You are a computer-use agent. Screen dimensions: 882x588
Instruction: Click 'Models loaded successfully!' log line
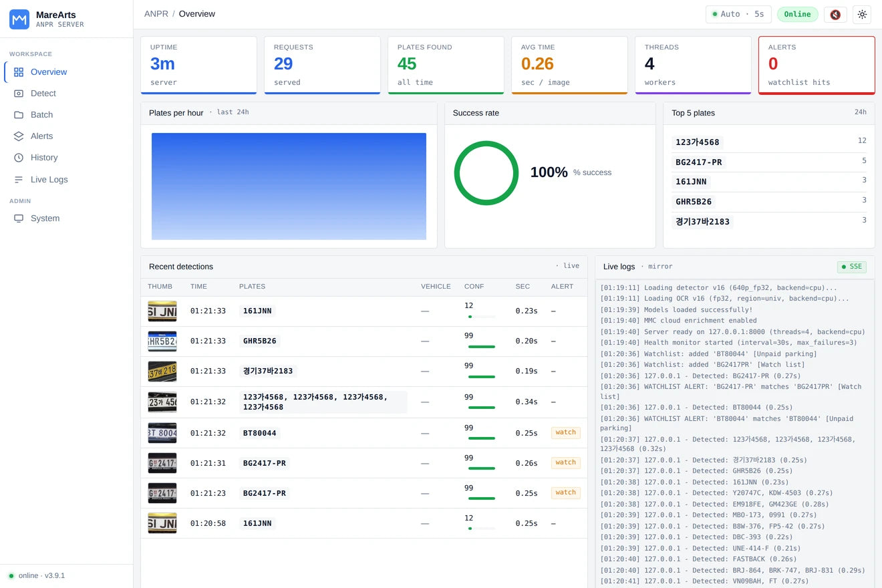pyautogui.click(x=676, y=310)
